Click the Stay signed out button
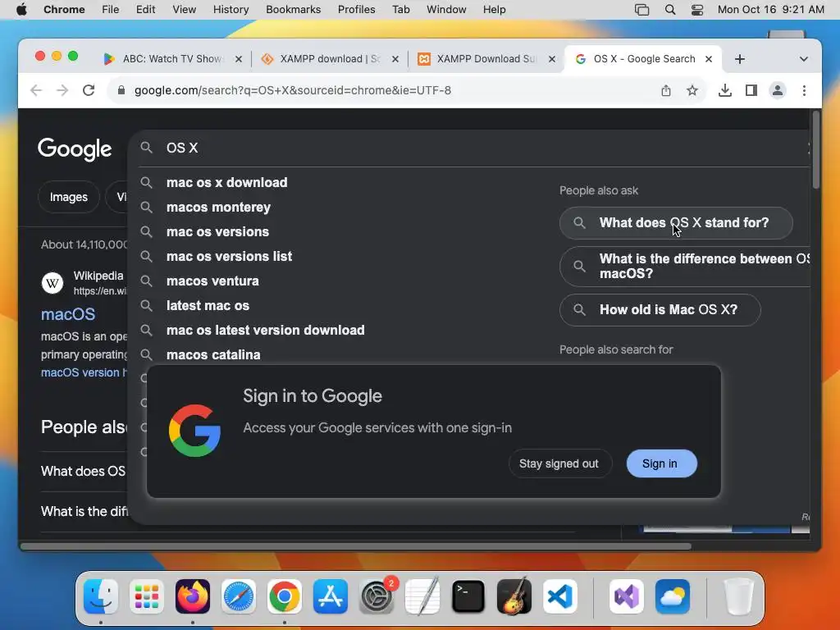This screenshot has width=840, height=630. 559,463
